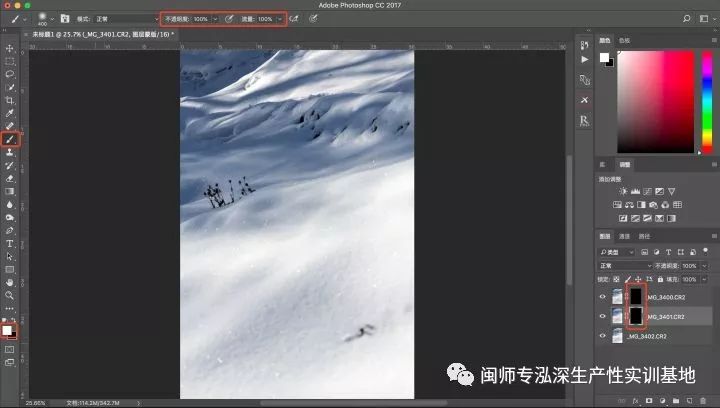Open the brush opacity slider dropdown

(x=215, y=19)
